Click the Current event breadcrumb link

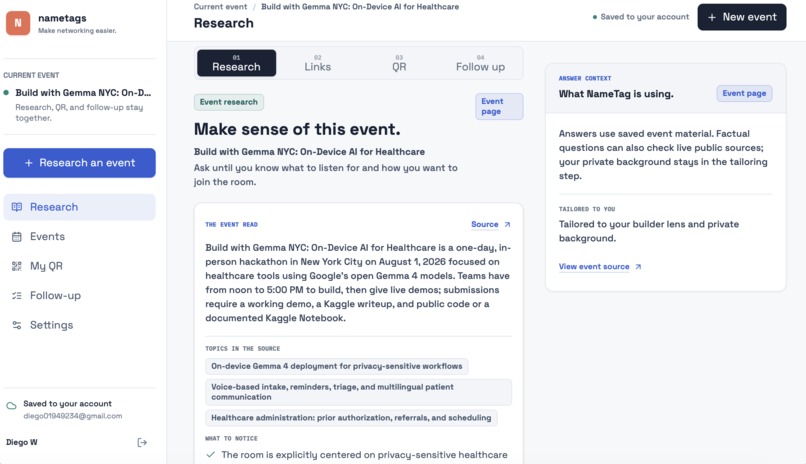tap(221, 7)
